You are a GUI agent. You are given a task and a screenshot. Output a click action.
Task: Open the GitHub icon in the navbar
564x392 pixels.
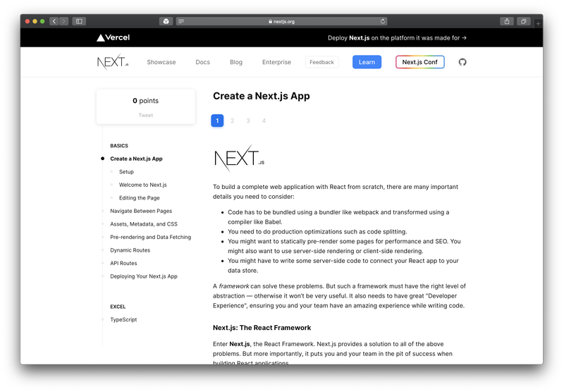(x=462, y=62)
